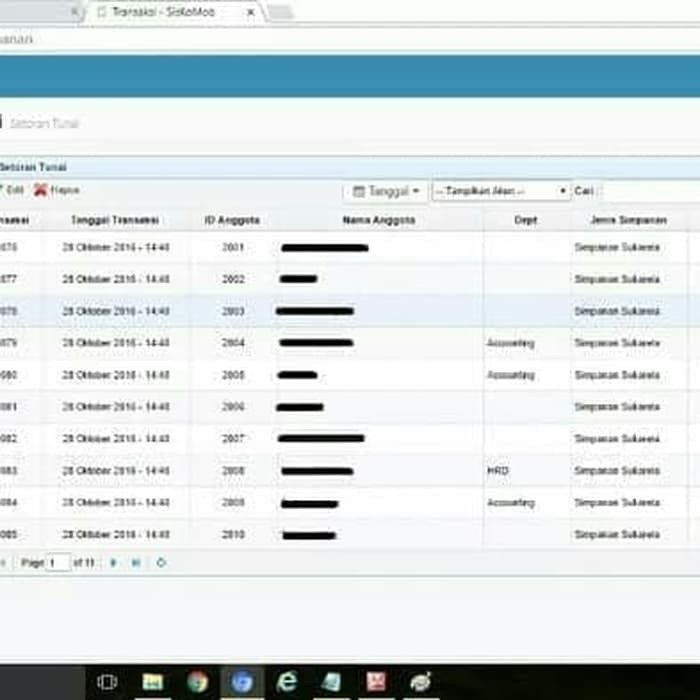Sort by ID Anggota column header
700x700 pixels.
(232, 220)
